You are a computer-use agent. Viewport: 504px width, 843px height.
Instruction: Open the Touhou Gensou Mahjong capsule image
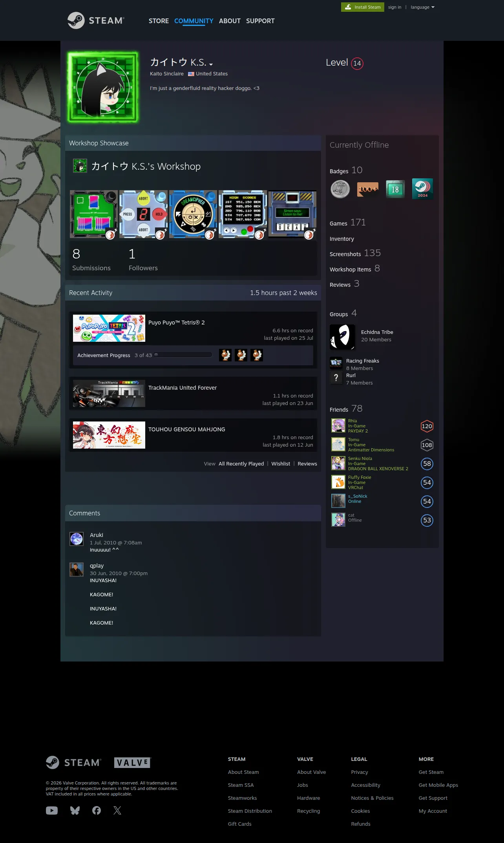(109, 435)
